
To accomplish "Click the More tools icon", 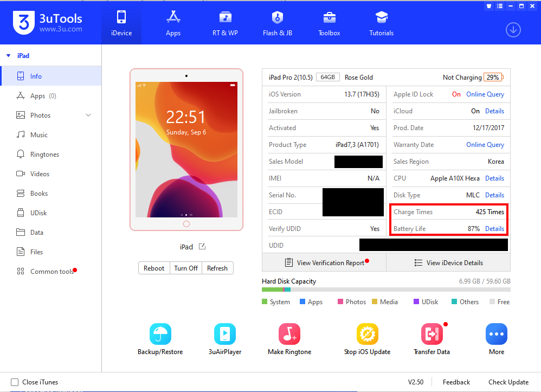I will click(x=496, y=334).
